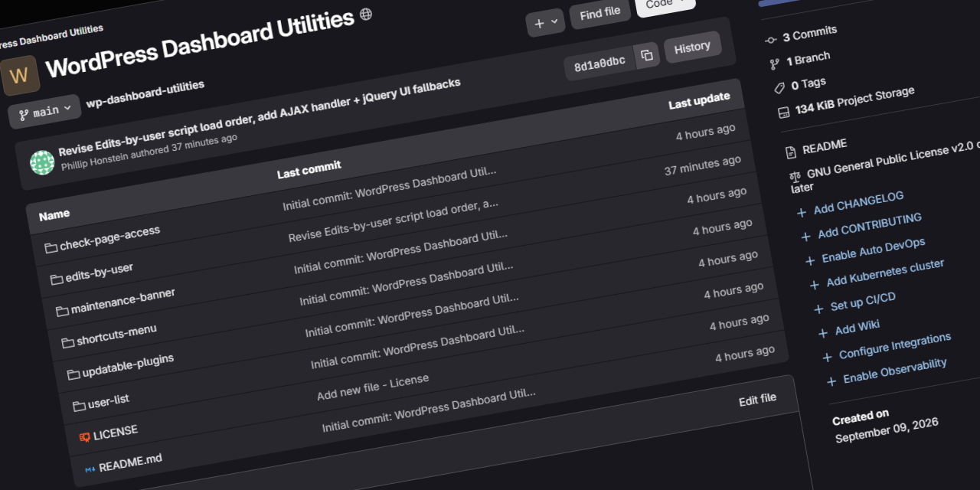The image size is (980, 490).
Task: Open the main branch selector
Action: pyautogui.click(x=44, y=112)
